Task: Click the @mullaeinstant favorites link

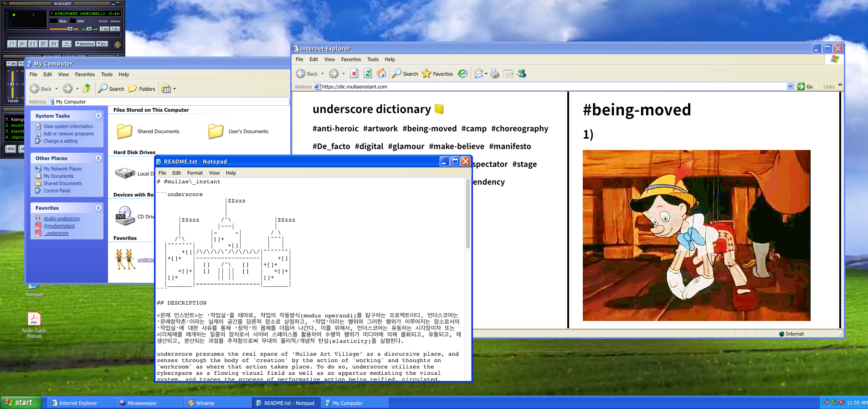Action: click(59, 226)
